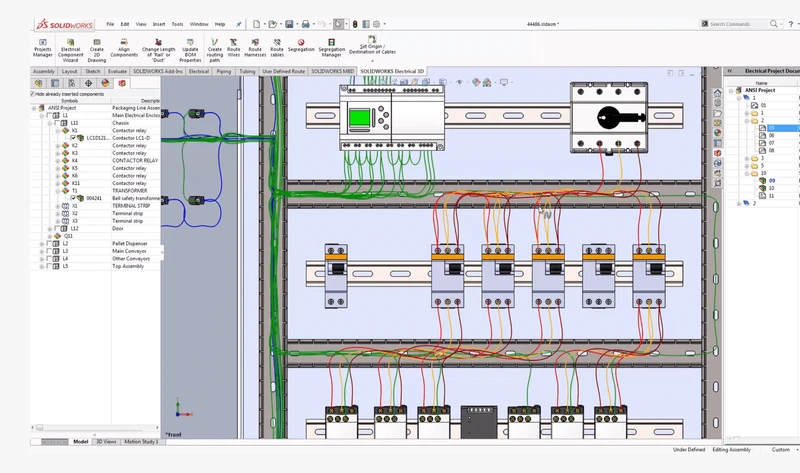Click the Update BOM Properties icon
This screenshot has width=800, height=473.
(190, 44)
